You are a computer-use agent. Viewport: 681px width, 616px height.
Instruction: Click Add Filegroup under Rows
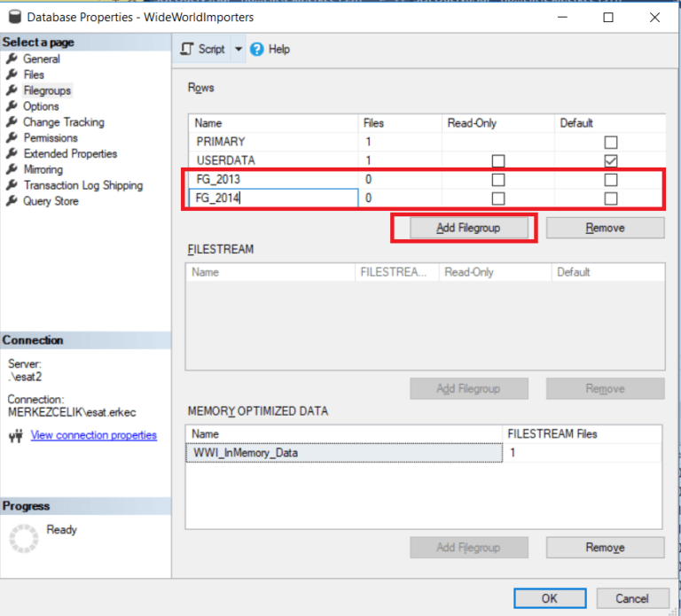469,228
